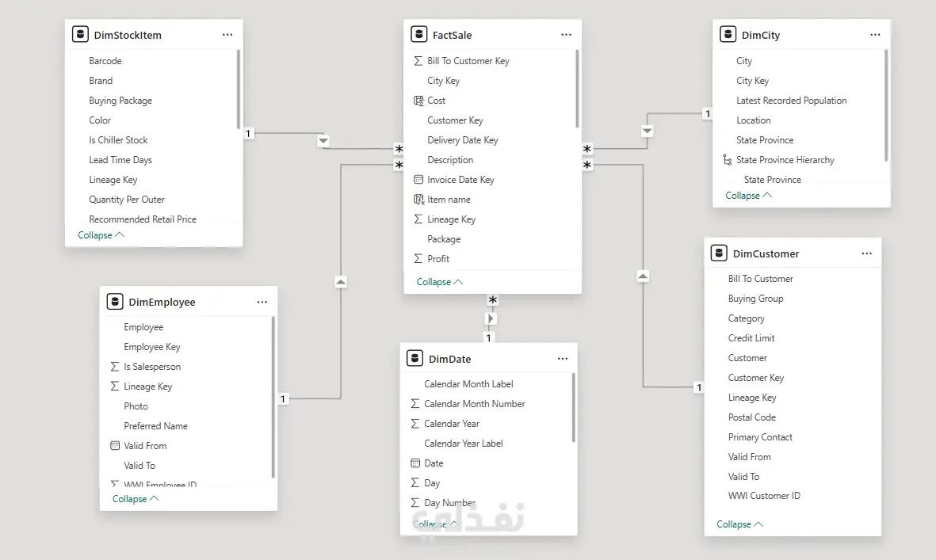Click FactSale field list scrollbar
Image resolution: width=936 pixels, height=560 pixels.
(x=577, y=88)
